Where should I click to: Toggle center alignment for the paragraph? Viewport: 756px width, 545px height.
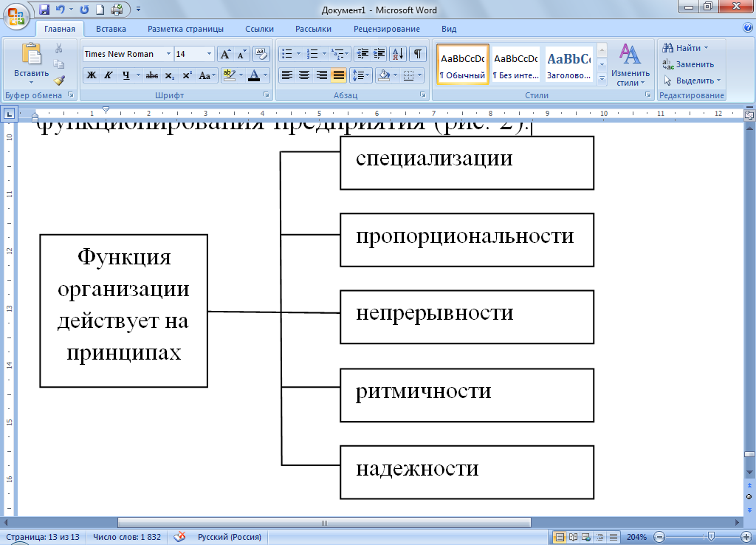click(304, 75)
